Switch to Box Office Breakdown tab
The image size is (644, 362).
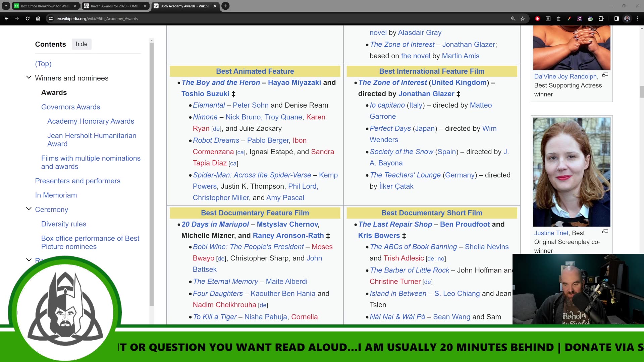pos(45,6)
